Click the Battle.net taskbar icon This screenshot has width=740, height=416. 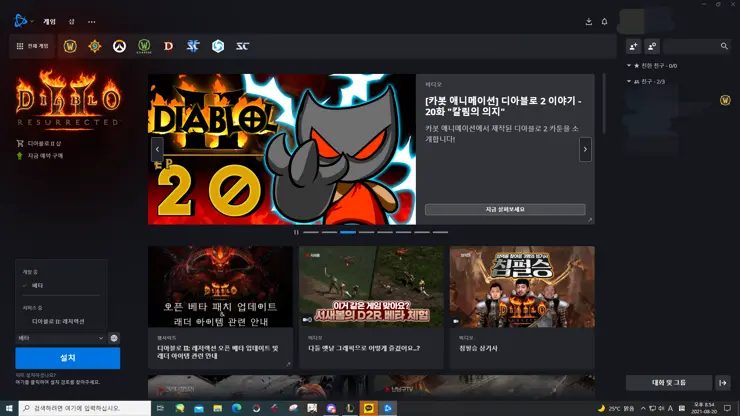pyautogui.click(x=387, y=408)
